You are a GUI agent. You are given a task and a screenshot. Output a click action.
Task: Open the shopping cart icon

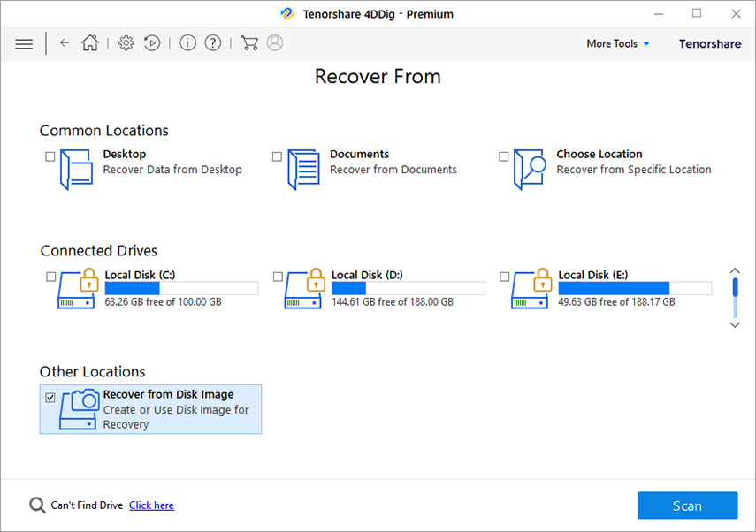(x=248, y=43)
